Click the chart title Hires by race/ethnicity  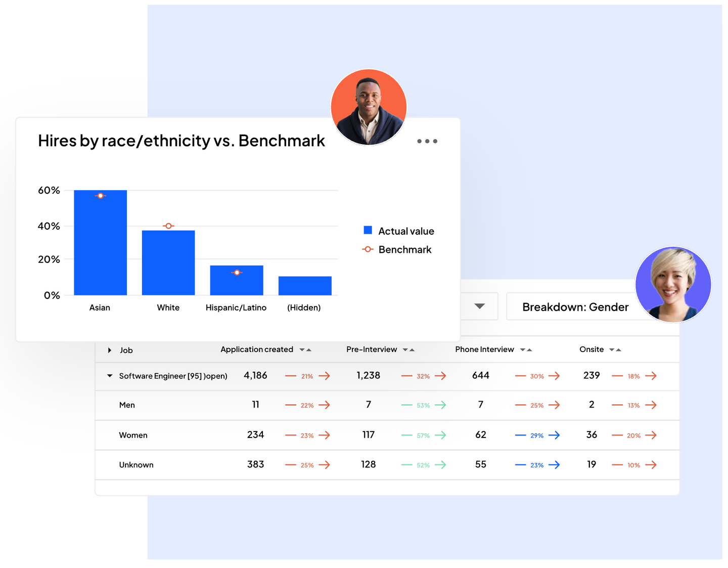(181, 141)
